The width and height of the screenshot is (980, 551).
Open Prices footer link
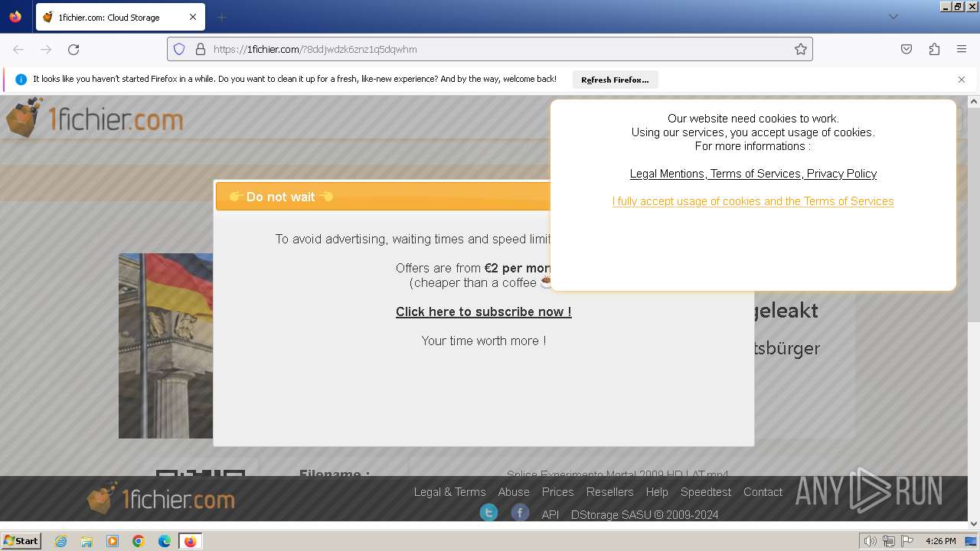pos(557,492)
